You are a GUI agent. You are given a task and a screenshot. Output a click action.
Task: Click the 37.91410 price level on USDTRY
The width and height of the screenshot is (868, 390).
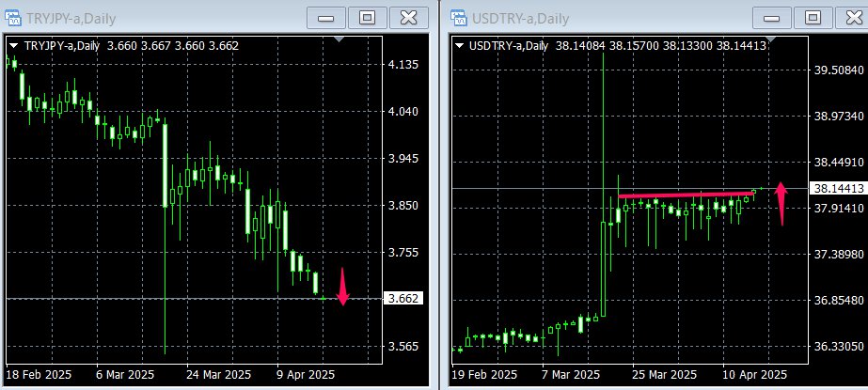(839, 208)
